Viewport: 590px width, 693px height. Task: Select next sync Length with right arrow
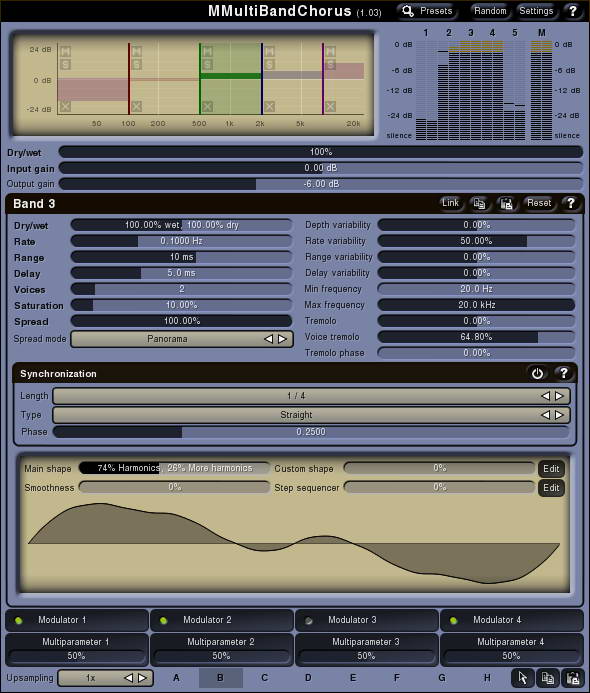click(x=560, y=396)
